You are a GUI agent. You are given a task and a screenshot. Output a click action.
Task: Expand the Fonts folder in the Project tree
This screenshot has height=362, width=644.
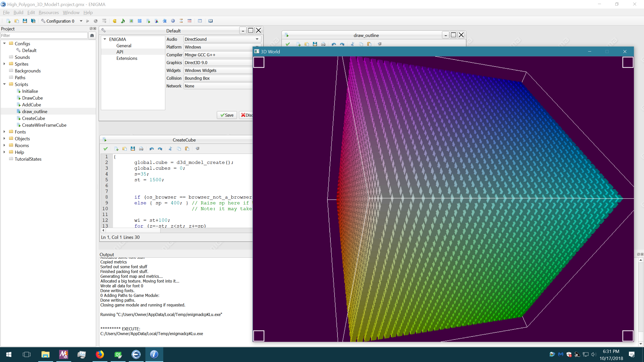(4, 131)
